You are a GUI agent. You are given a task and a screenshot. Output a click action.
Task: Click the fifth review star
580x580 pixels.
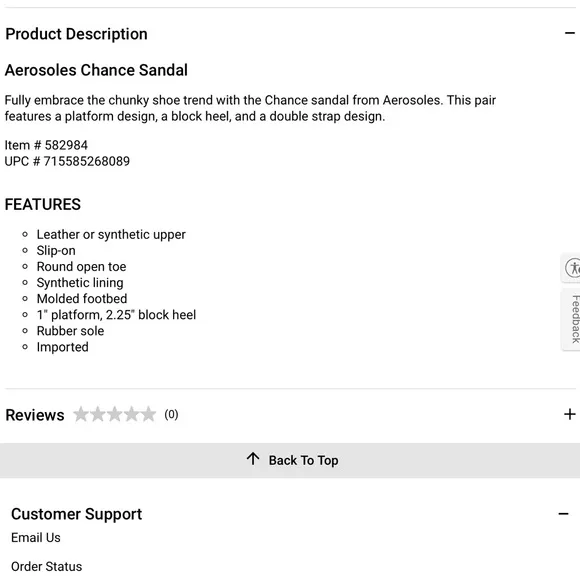148,414
